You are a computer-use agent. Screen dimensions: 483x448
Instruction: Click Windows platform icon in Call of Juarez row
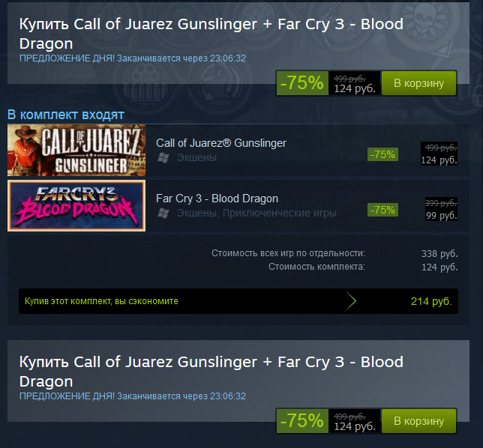pyautogui.click(x=163, y=158)
